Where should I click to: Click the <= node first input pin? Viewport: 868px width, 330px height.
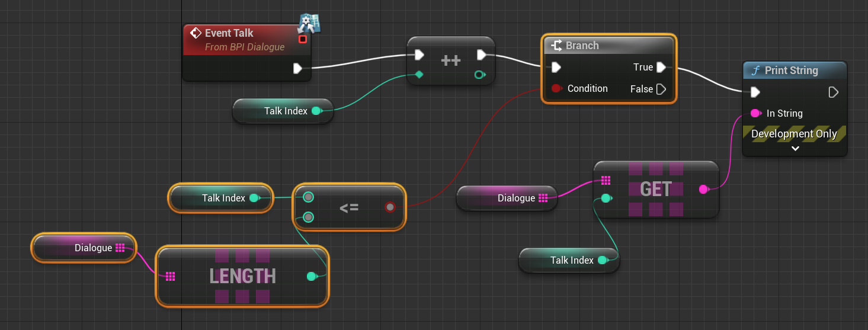click(308, 197)
